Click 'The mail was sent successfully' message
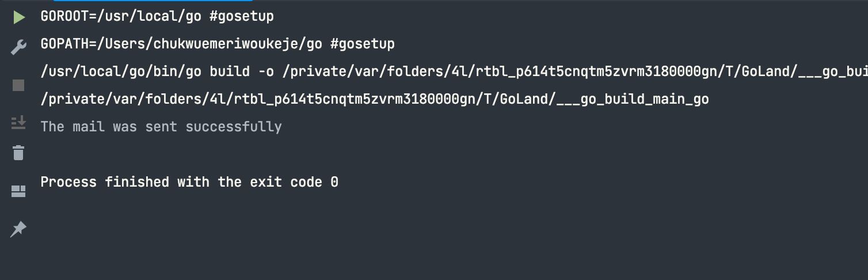Viewport: 868px width, 280px height. tap(161, 127)
